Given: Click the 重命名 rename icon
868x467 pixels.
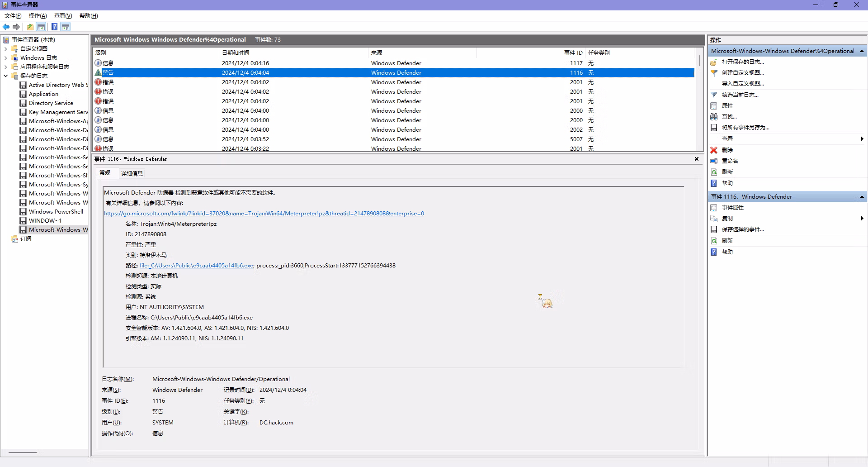Looking at the screenshot, I should [714, 161].
